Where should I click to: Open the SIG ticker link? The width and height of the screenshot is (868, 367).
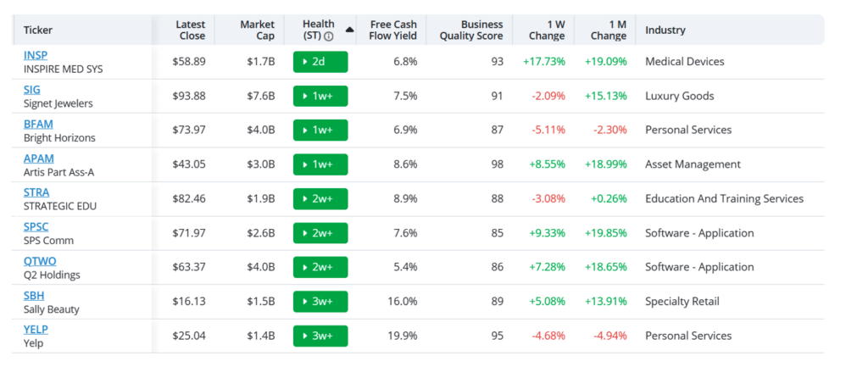coord(32,90)
